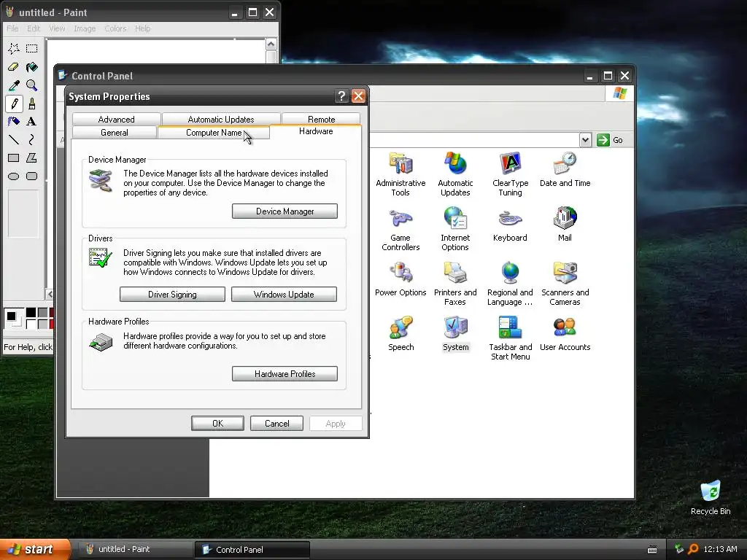Select the rectangular Select tool in Paint
This screenshot has width=747, height=560.
(x=32, y=49)
